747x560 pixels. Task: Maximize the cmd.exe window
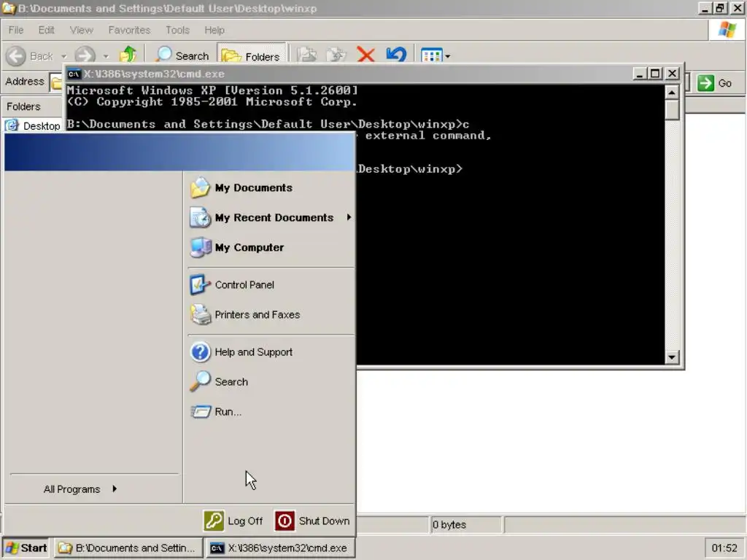coord(655,74)
